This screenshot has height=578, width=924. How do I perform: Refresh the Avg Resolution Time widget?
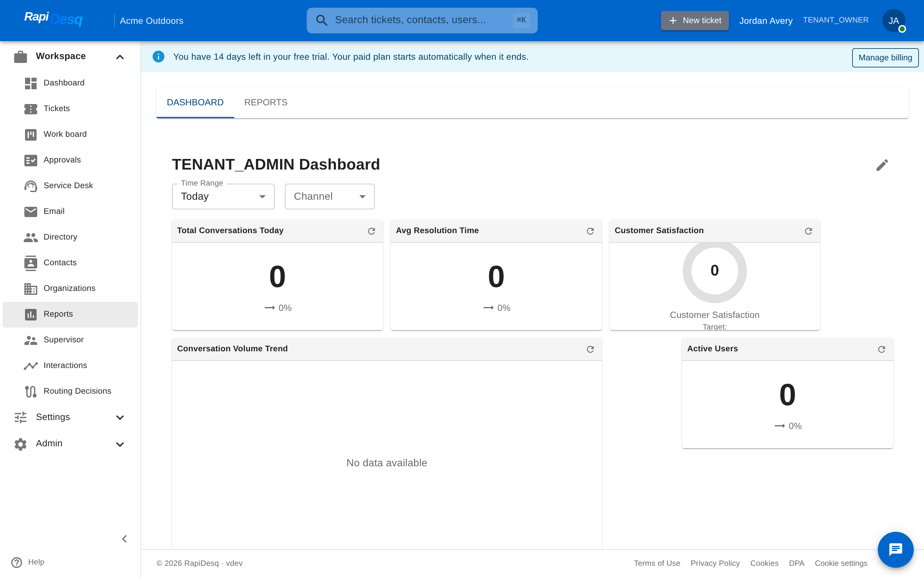590,231
